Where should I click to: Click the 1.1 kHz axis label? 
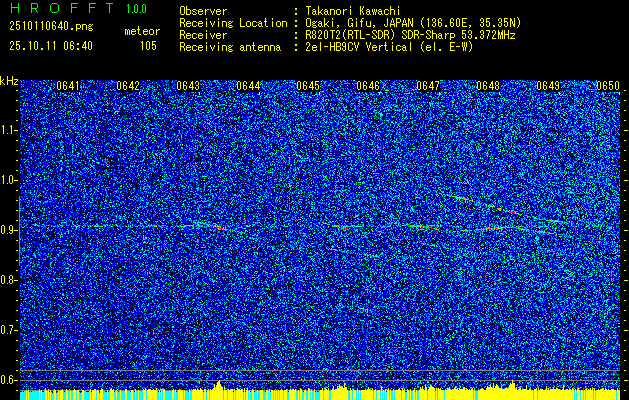(x=9, y=130)
